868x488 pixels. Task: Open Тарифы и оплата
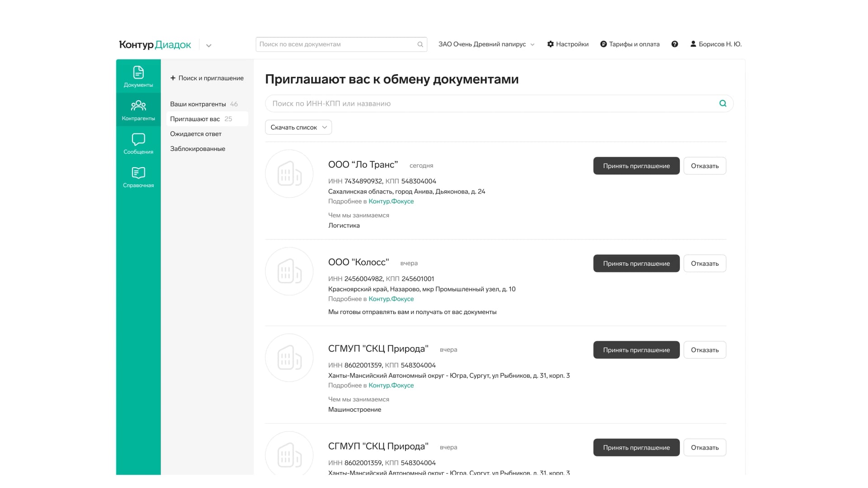click(630, 44)
